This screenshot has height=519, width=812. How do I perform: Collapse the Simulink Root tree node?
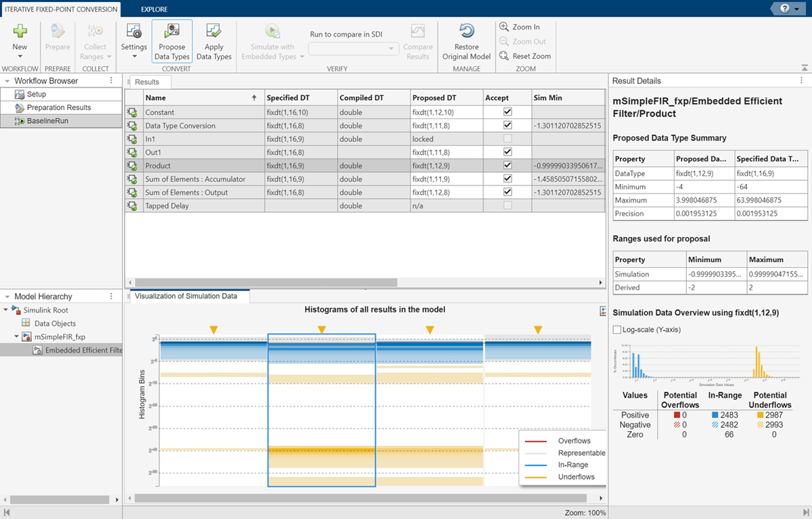coord(6,310)
